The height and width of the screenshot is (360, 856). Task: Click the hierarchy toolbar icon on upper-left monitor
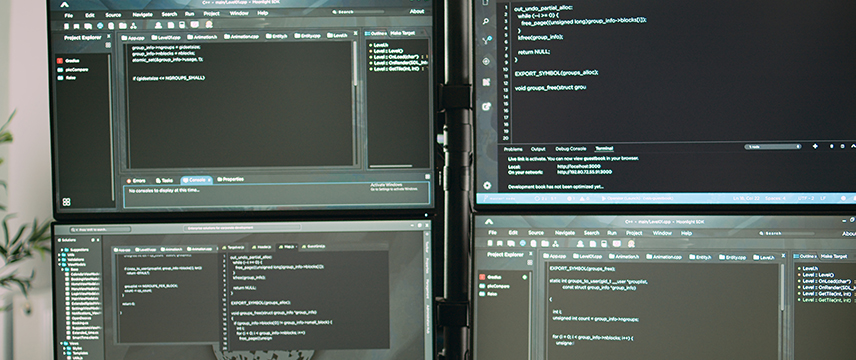point(133,25)
